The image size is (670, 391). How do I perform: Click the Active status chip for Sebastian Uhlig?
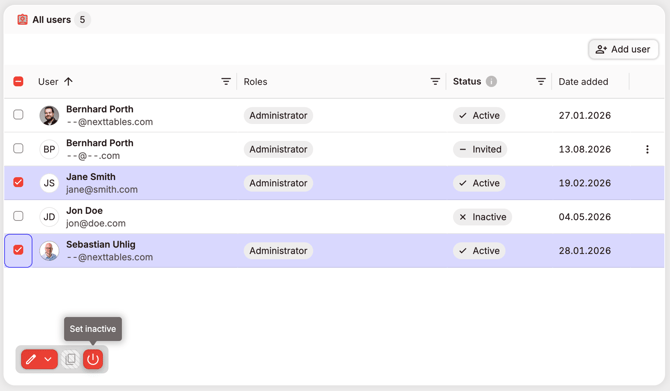(479, 251)
